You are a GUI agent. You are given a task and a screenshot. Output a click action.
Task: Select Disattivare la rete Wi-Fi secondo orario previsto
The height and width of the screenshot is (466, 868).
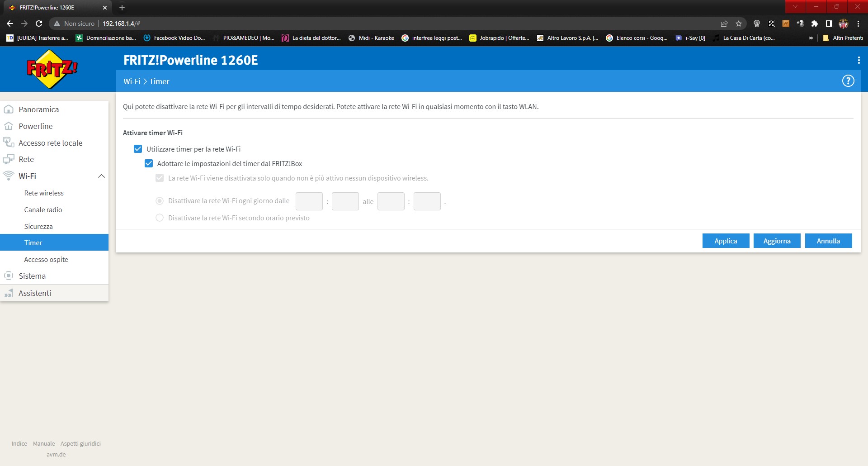pos(160,218)
